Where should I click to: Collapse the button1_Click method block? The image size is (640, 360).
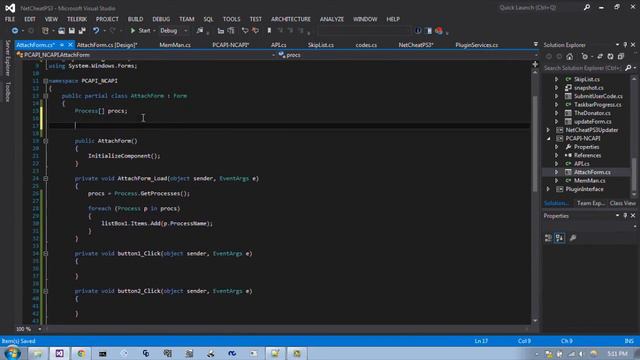coord(45,253)
